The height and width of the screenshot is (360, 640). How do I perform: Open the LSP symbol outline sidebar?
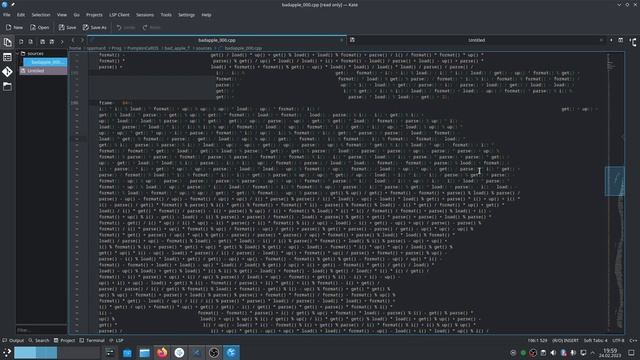633,42
